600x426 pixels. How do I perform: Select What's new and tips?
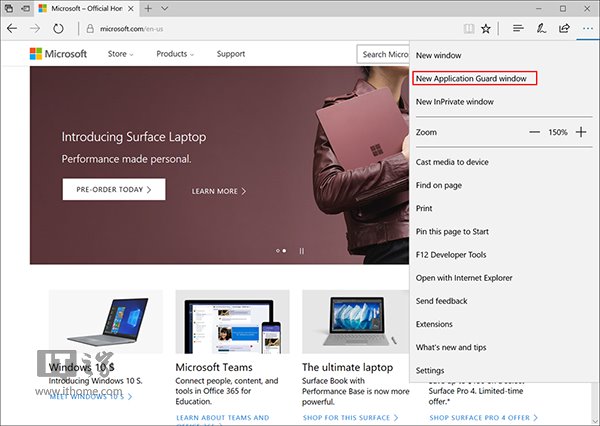click(x=451, y=347)
